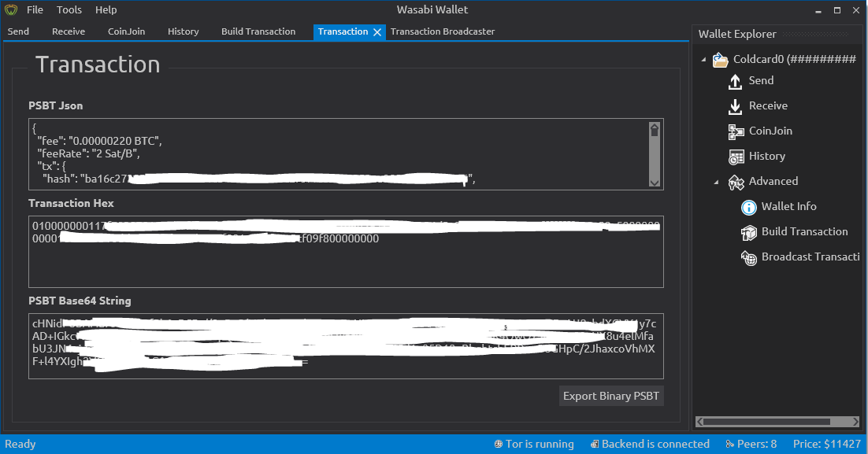
Task: Open the File menu
Action: point(35,10)
